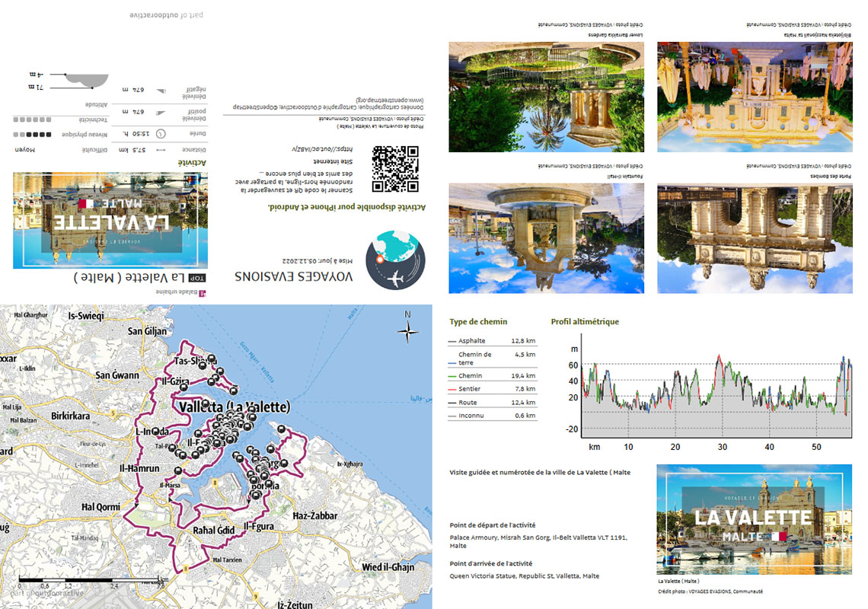868x609 pixels.
Task: Click the red Sentier legend line
Action: [x=452, y=389]
